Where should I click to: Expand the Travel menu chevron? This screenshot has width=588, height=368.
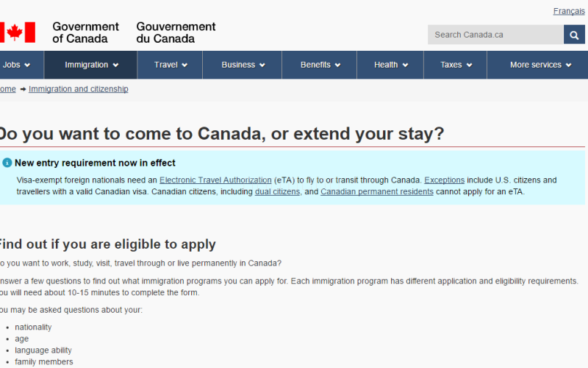[x=184, y=65]
